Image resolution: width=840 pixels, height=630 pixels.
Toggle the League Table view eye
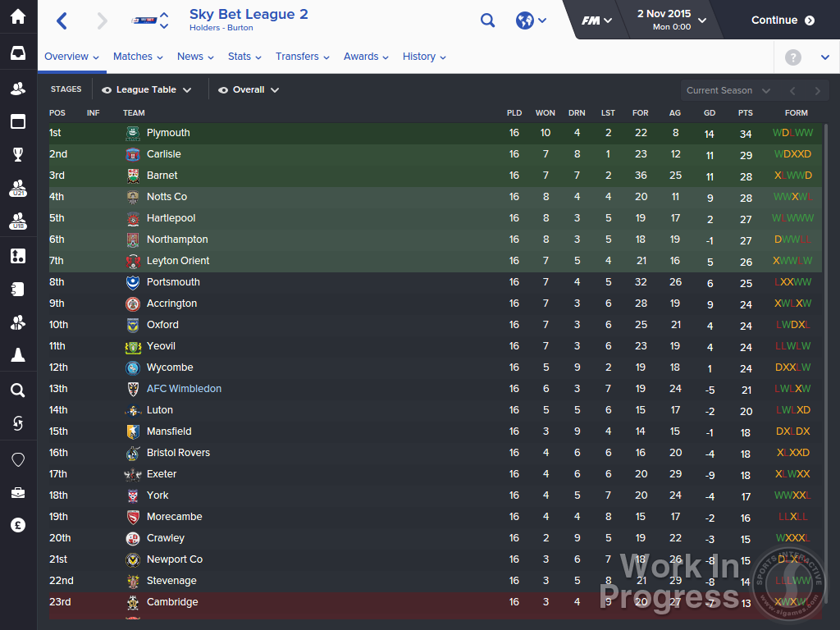pyautogui.click(x=107, y=90)
